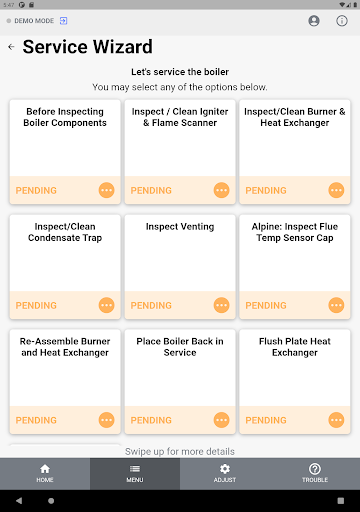Viewport: 360px width, 512px height.
Task: Open Inspect/Clean Burner & Heat Exchanger card
Action: pos(295,152)
